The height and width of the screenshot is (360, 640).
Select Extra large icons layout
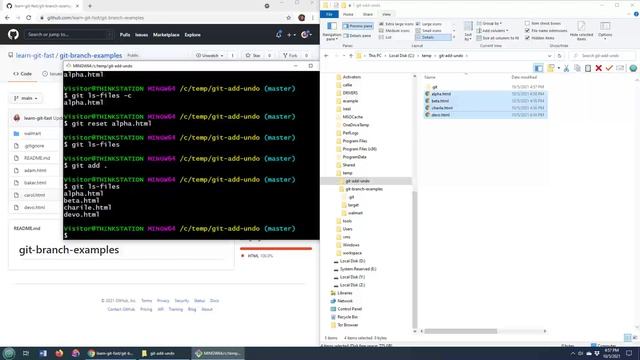click(x=396, y=24)
